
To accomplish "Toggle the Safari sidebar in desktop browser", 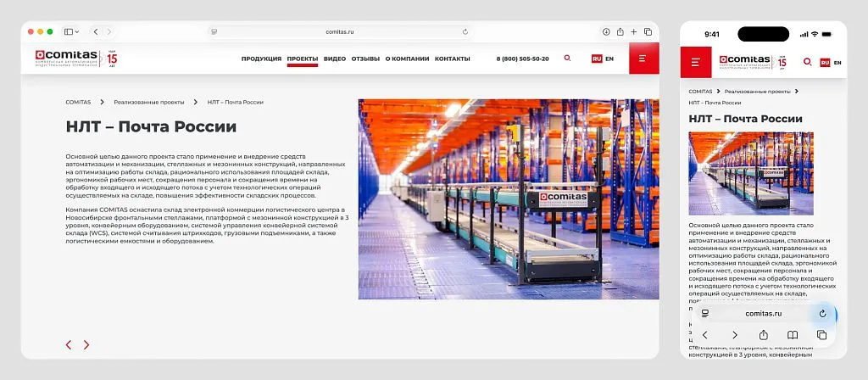I will pos(69,32).
